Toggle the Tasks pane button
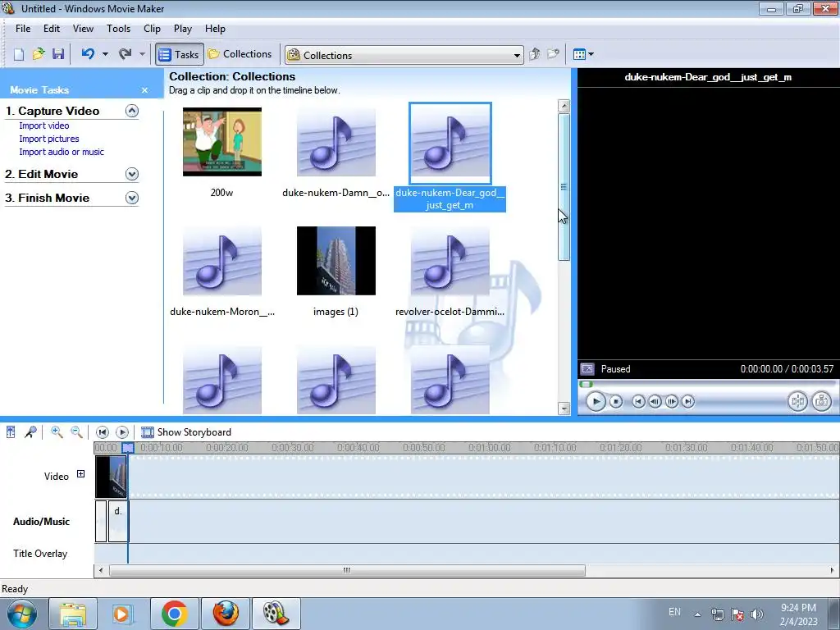Viewport: 840px width, 630px height. [x=180, y=54]
